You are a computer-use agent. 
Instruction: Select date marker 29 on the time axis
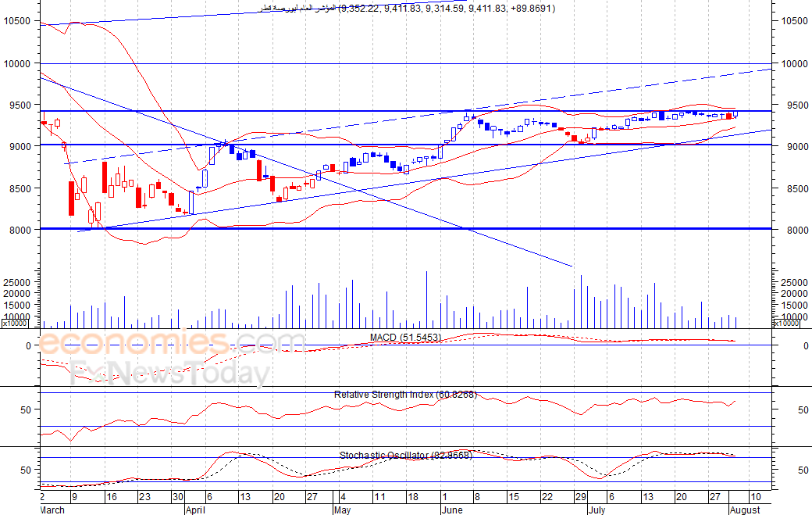(x=581, y=497)
